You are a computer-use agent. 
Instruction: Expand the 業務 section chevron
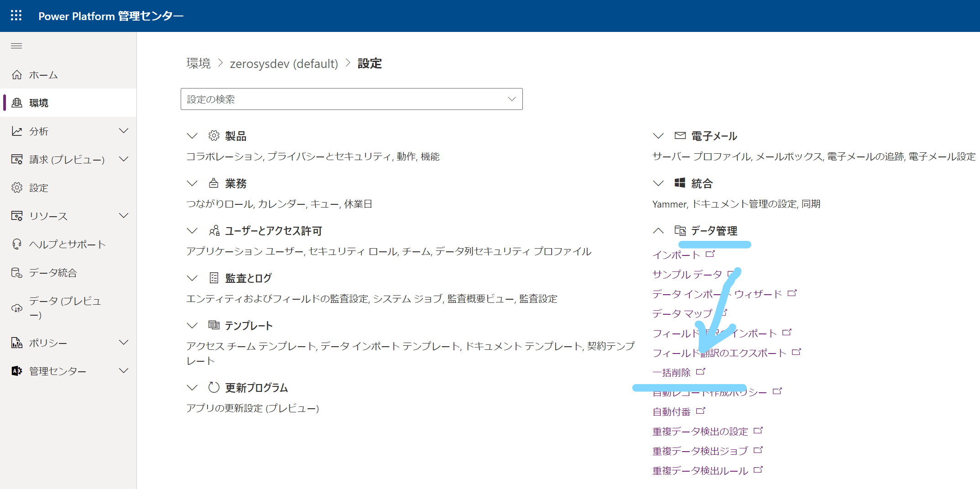[192, 183]
